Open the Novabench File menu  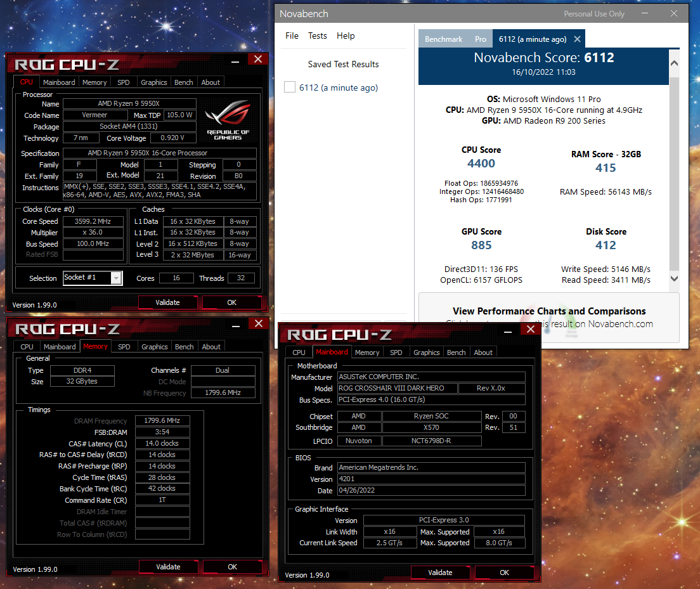click(292, 36)
